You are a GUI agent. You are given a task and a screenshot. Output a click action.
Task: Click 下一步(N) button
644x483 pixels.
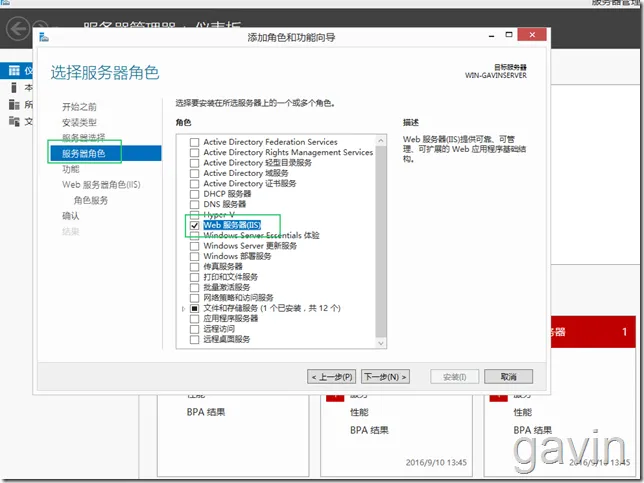tap(385, 377)
